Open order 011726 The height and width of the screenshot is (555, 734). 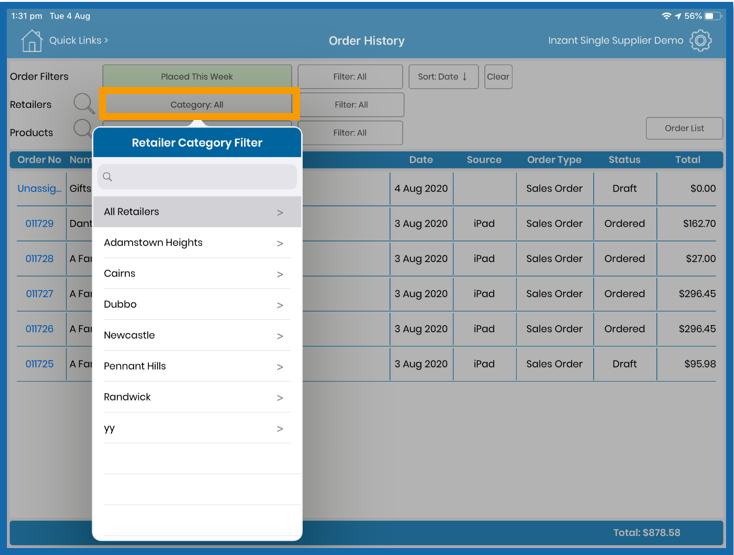tap(39, 329)
